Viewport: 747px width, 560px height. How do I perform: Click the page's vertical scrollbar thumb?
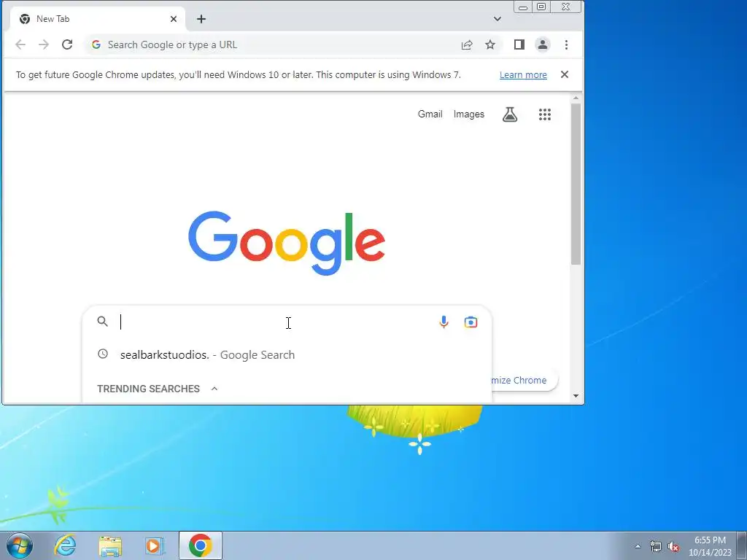click(576, 183)
